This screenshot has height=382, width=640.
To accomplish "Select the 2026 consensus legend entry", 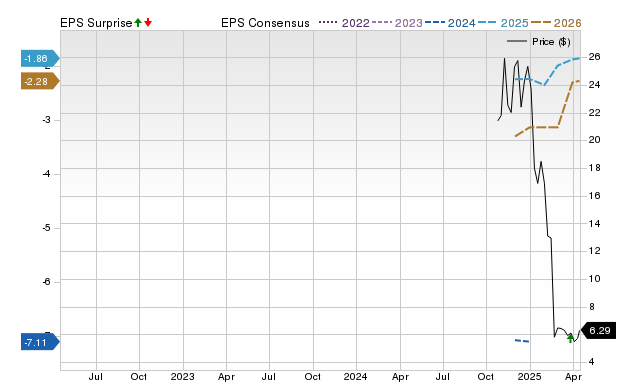I will [556, 23].
